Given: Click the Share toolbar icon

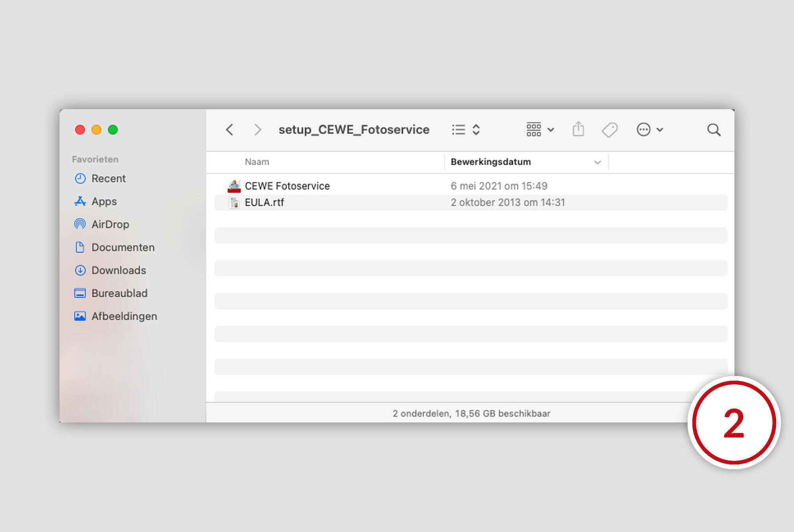Looking at the screenshot, I should pyautogui.click(x=578, y=129).
